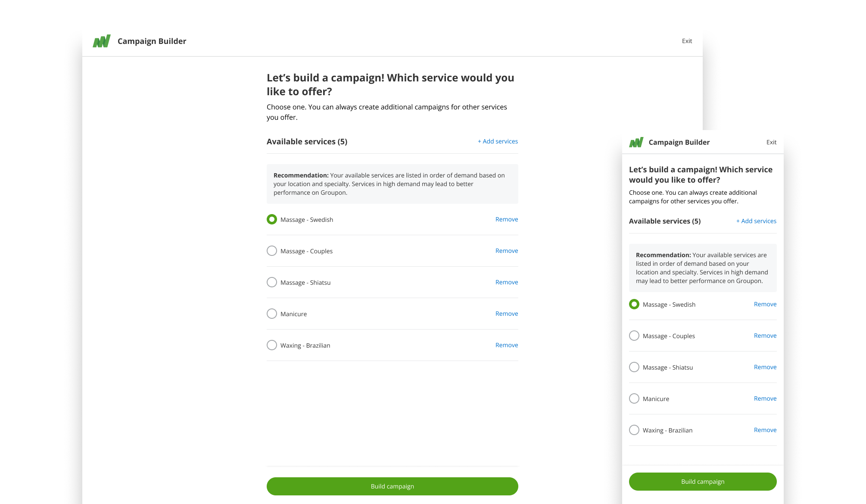Remove Massage - Couples in desktop view
This screenshot has height=504, width=866.
[507, 251]
